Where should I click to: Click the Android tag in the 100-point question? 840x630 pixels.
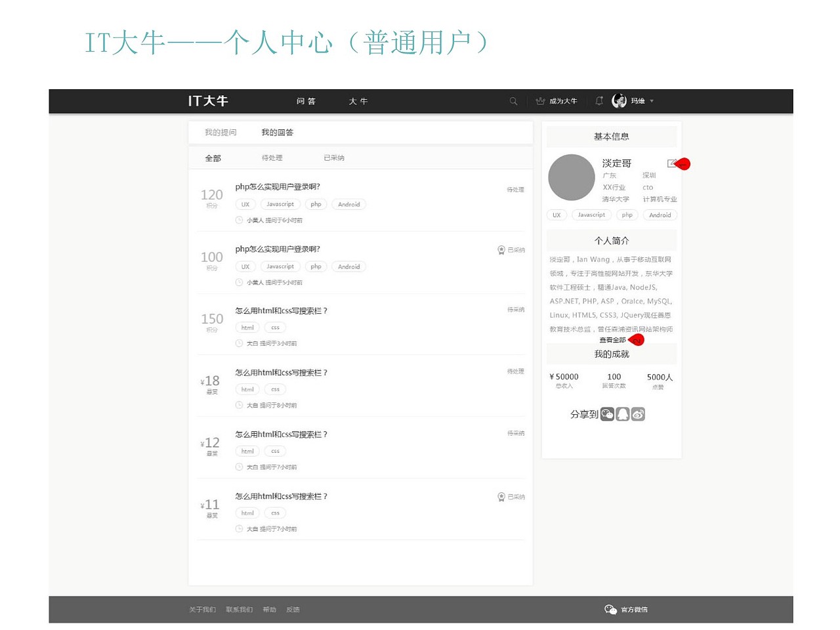(349, 267)
